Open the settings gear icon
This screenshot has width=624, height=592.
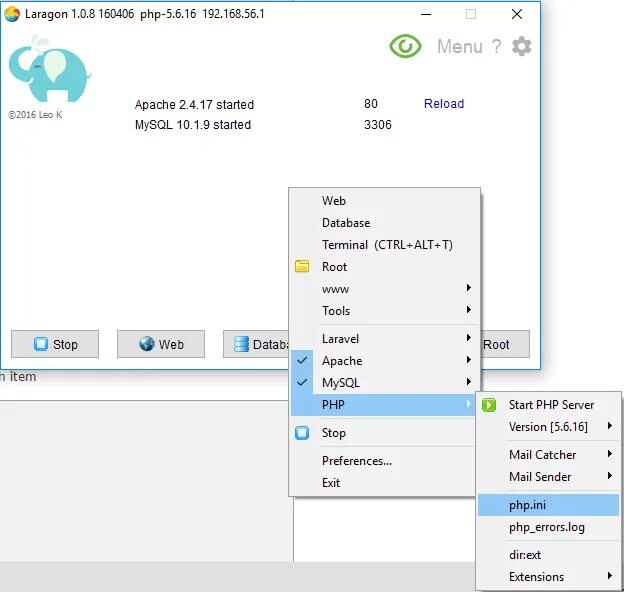coord(521,47)
